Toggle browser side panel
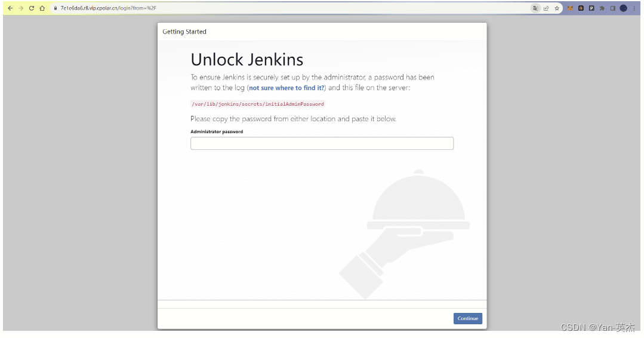The height and width of the screenshot is (338, 644). [613, 8]
